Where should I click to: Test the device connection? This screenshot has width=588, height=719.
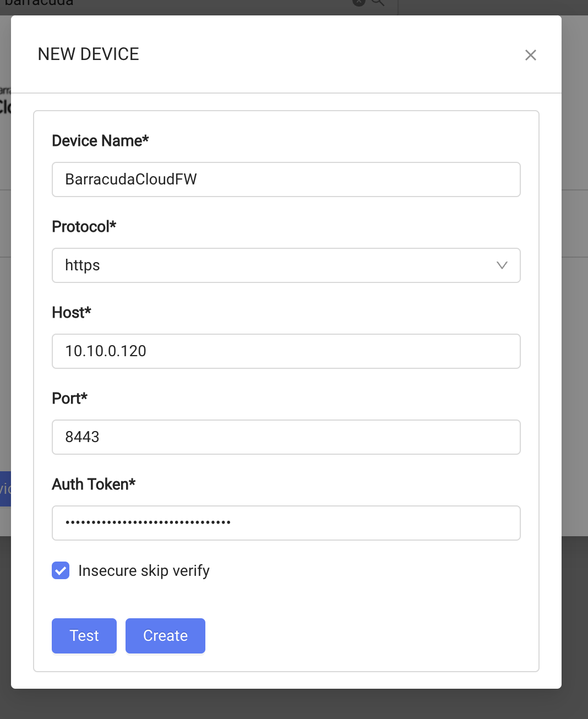point(84,636)
